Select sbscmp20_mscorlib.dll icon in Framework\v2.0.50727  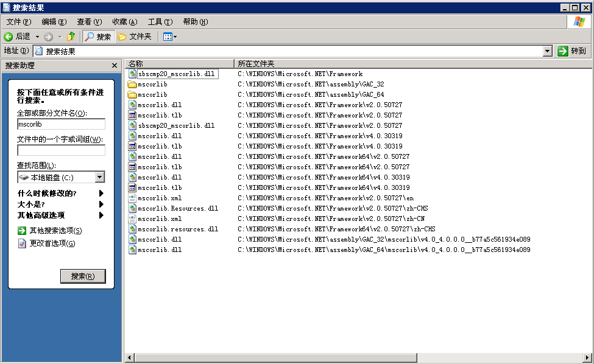point(132,125)
